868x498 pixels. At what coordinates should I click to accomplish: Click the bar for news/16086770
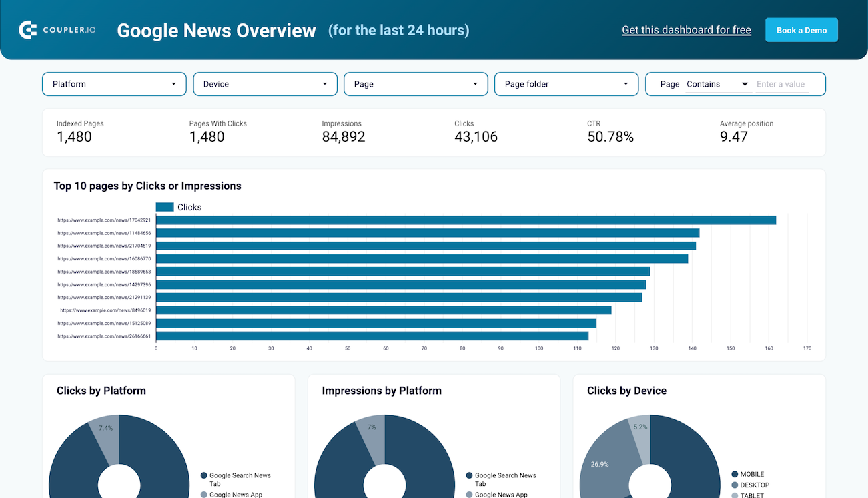(422, 258)
